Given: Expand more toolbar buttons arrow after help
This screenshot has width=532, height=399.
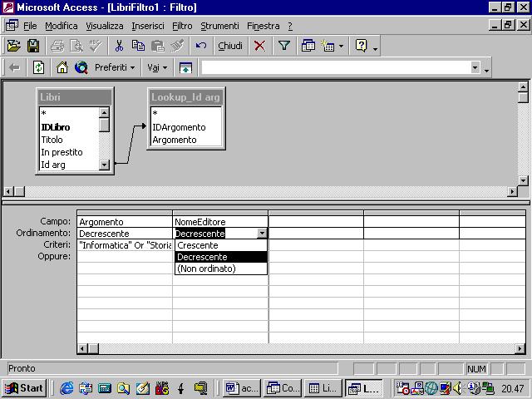Looking at the screenshot, I should 375,49.
